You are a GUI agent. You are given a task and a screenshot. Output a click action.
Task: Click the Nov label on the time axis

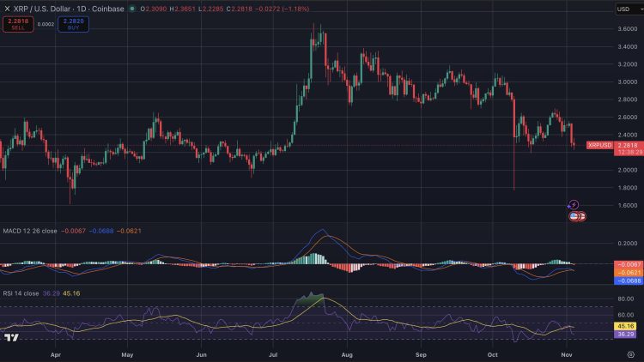click(x=567, y=354)
